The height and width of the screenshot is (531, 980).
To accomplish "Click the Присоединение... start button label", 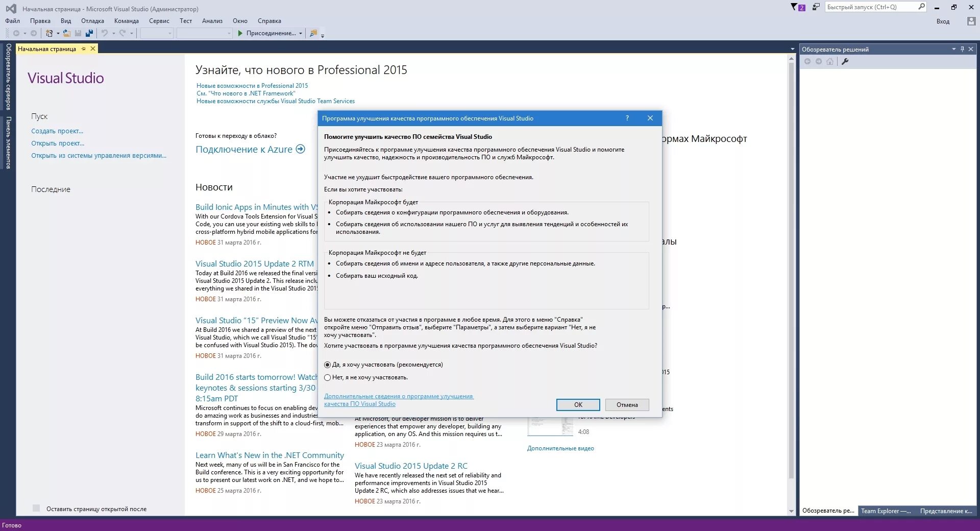I will click(x=271, y=33).
